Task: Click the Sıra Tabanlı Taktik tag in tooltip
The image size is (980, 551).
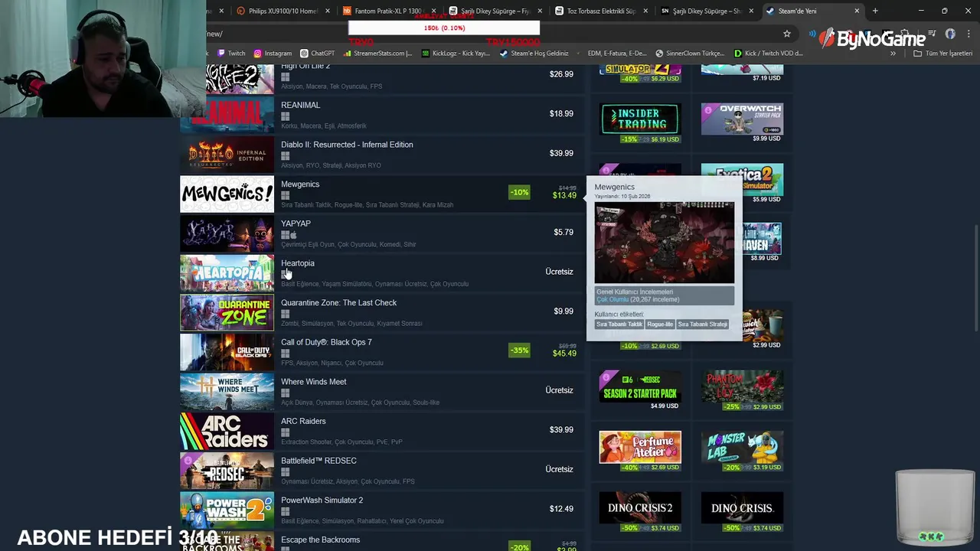Action: pos(619,324)
